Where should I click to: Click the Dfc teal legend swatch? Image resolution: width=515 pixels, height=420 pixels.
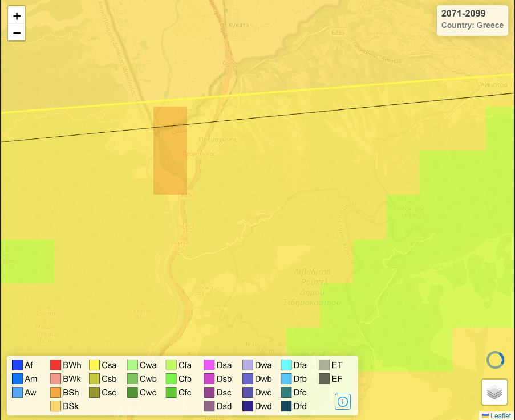point(286,393)
